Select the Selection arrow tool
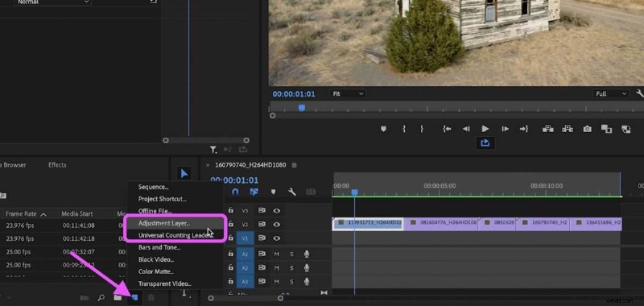Viewport: 644px width, 306px height. click(184, 173)
